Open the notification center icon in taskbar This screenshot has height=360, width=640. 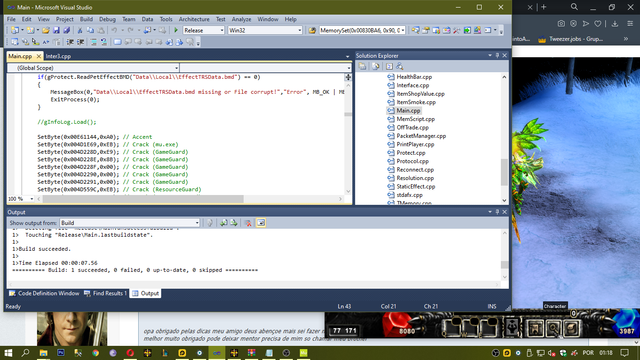pos(624,353)
